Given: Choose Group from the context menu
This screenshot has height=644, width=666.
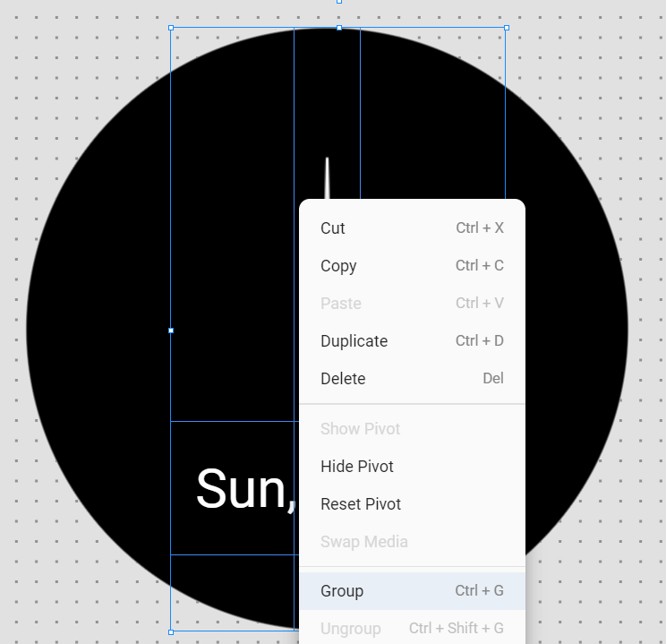Looking at the screenshot, I should [x=412, y=591].
